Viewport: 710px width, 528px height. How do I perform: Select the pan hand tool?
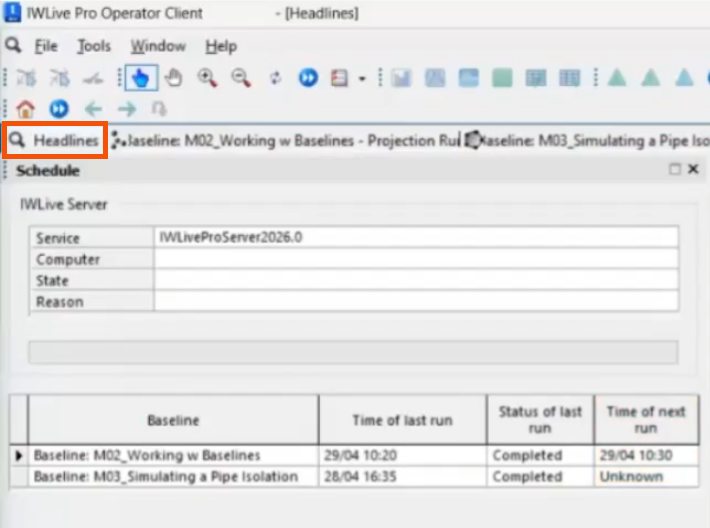[173, 78]
